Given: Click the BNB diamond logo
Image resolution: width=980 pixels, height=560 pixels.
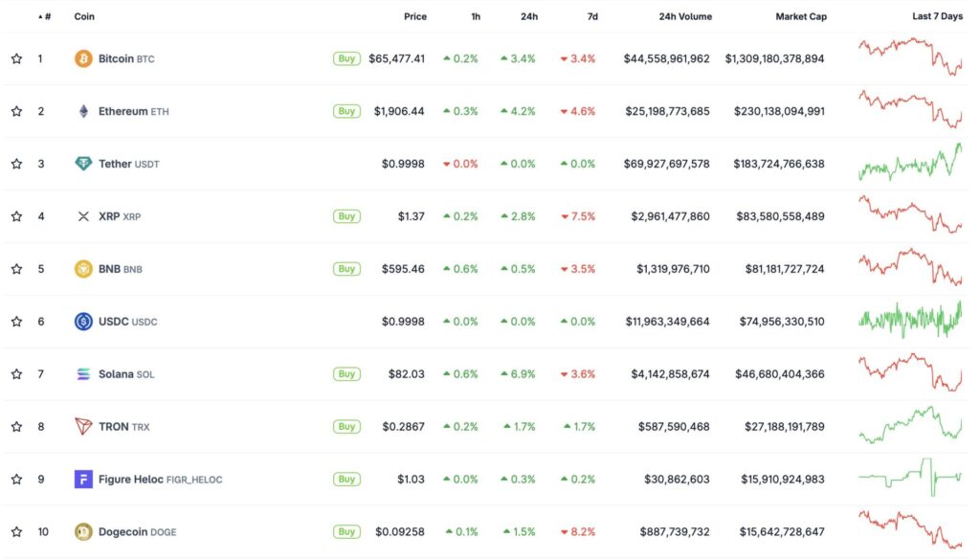Looking at the screenshot, I should click(84, 268).
